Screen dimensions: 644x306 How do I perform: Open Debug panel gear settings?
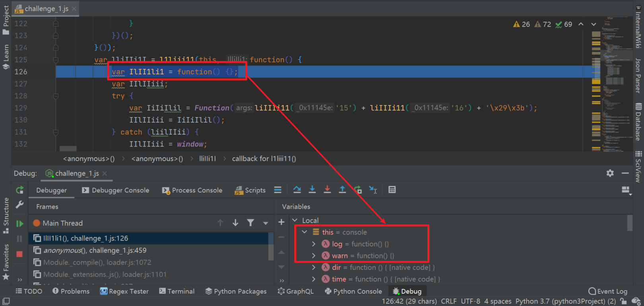click(x=610, y=173)
